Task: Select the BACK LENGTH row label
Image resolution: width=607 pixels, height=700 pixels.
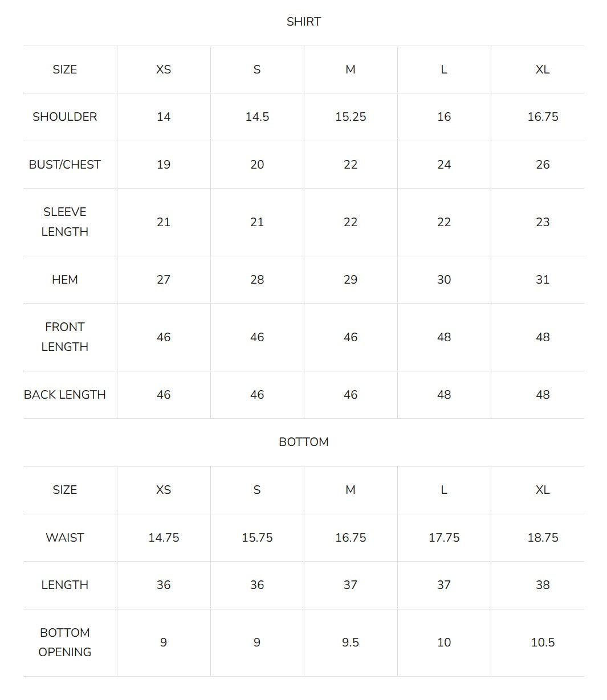Action: pyautogui.click(x=65, y=395)
